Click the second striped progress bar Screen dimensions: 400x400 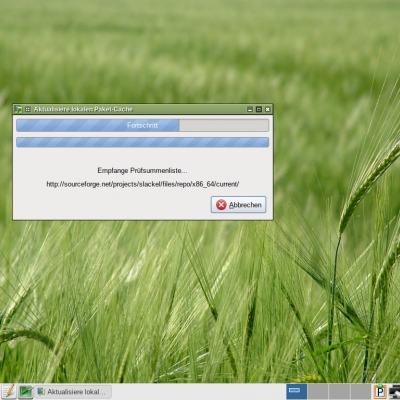[142, 142]
